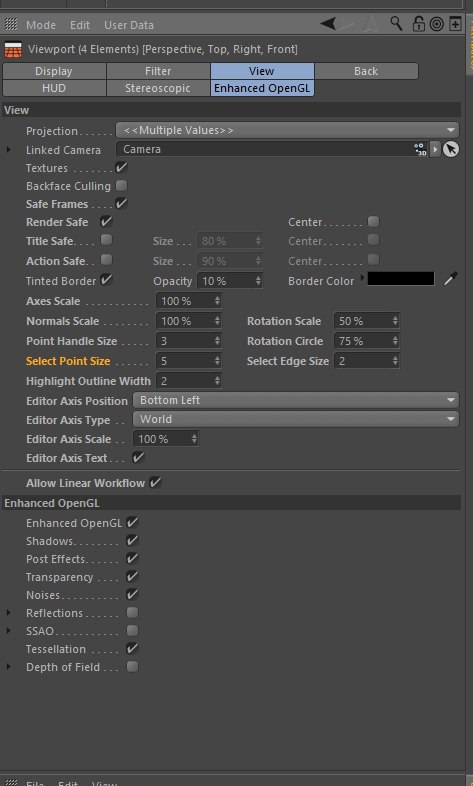The height and width of the screenshot is (786, 473).
Task: Click the Point Handle Size field
Action: click(189, 341)
